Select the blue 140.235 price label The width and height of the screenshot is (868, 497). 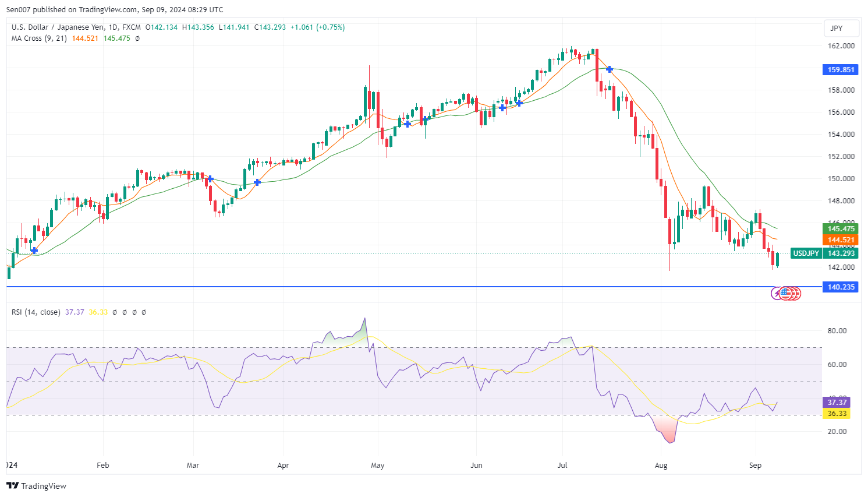[841, 287]
